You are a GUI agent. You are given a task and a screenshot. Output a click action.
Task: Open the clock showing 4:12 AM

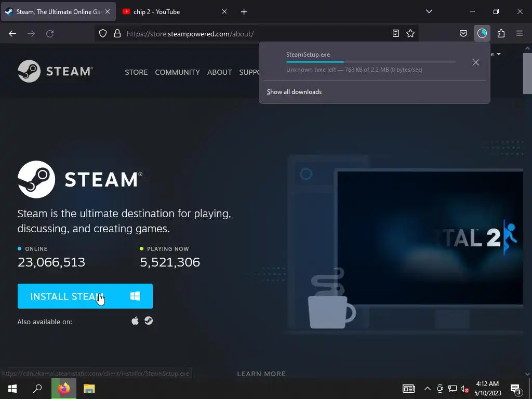[487, 389]
